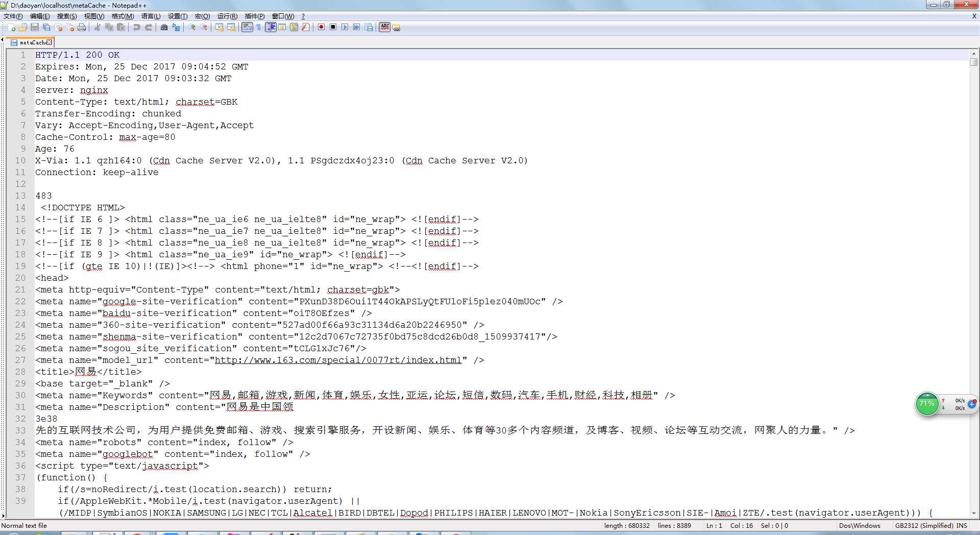
Task: Select the metaCache document tab
Action: click(30, 42)
